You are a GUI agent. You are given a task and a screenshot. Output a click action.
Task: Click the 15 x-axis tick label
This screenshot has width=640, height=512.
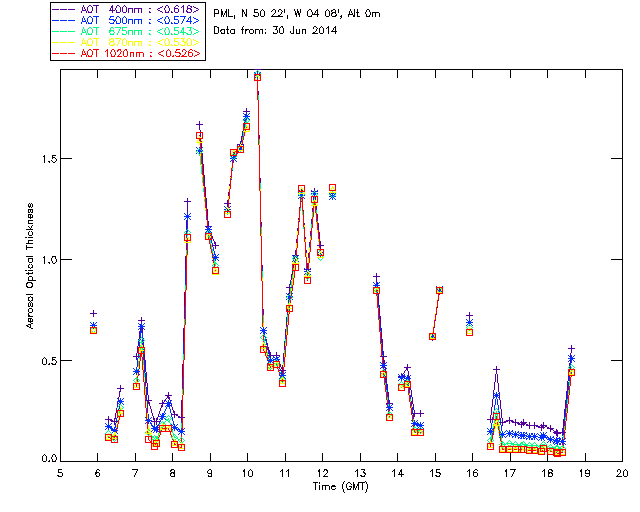point(435,472)
